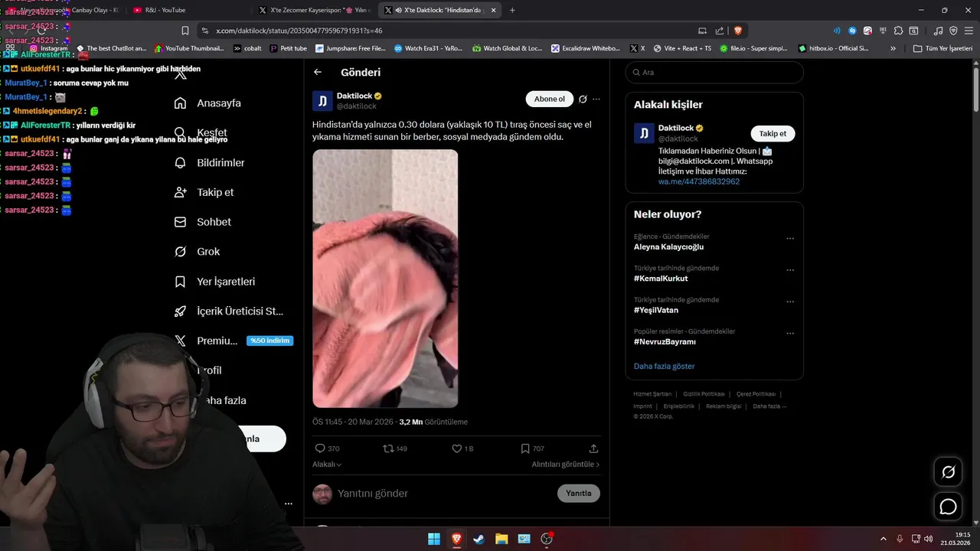Open a new browser tab

tap(512, 10)
